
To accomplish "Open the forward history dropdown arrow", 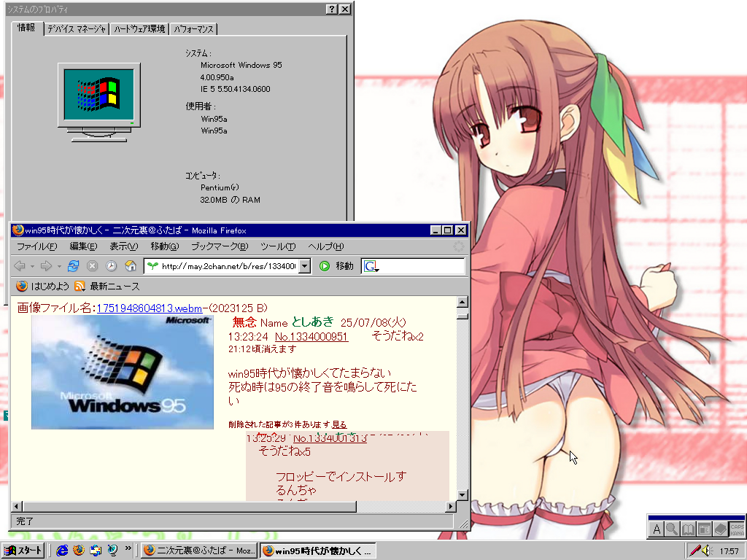I will tap(59, 266).
